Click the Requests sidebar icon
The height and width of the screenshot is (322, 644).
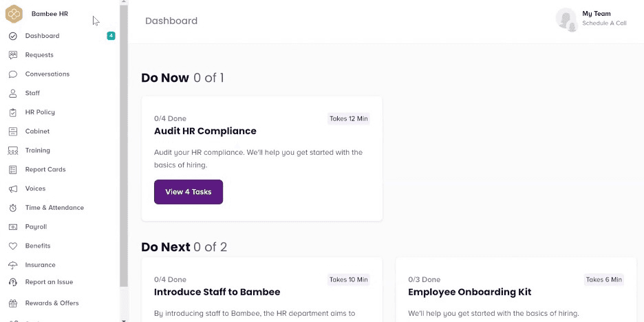click(12, 55)
